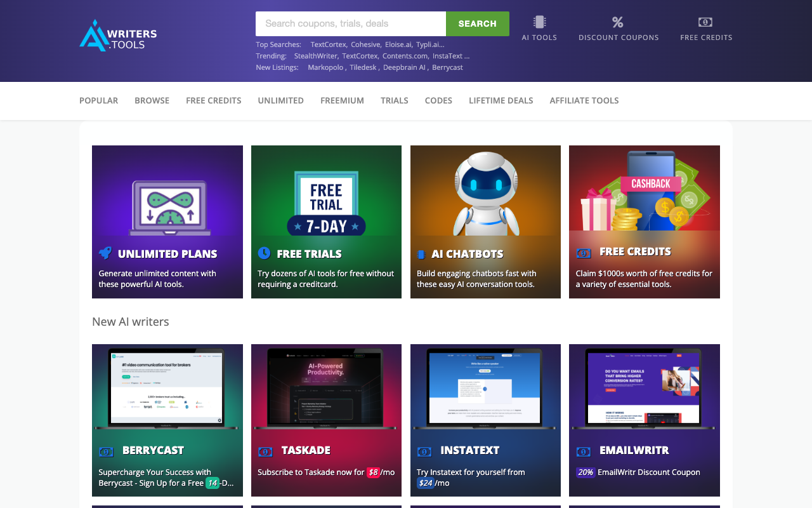Open Deepbrain AI new listing link

click(x=404, y=67)
